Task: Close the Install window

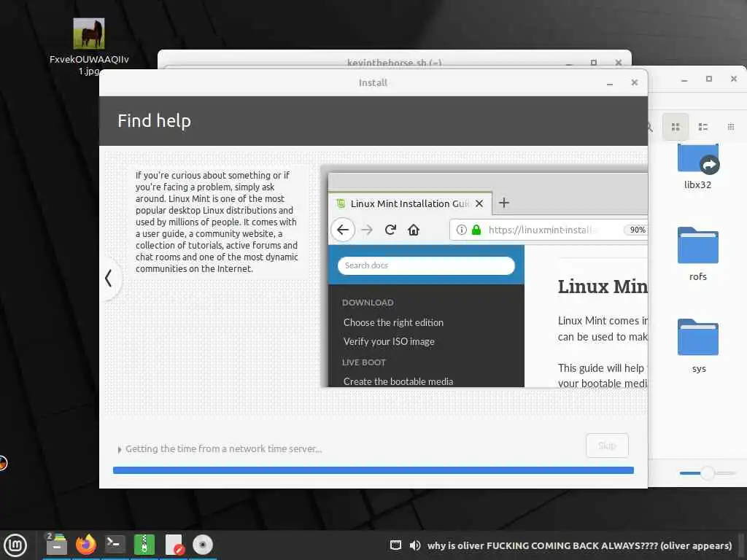Action: click(634, 82)
